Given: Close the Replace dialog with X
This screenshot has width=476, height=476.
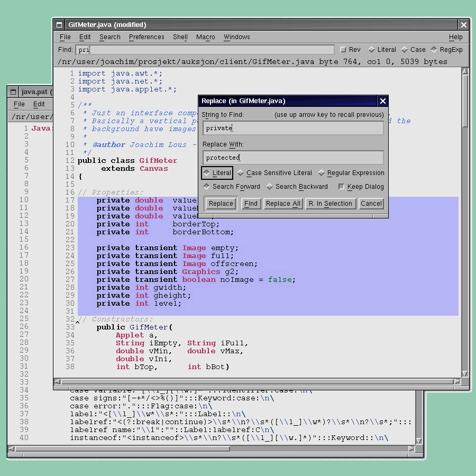Looking at the screenshot, I should [382, 101].
